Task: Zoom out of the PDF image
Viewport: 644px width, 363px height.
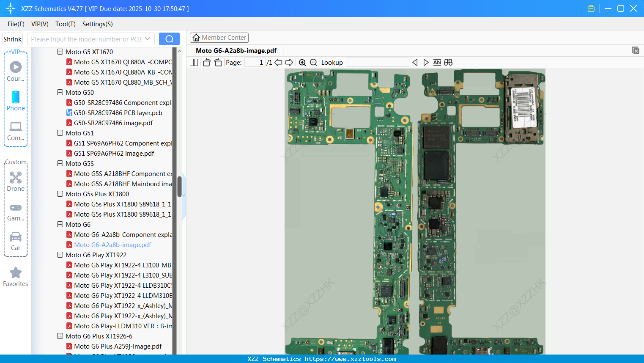Action: (x=313, y=63)
